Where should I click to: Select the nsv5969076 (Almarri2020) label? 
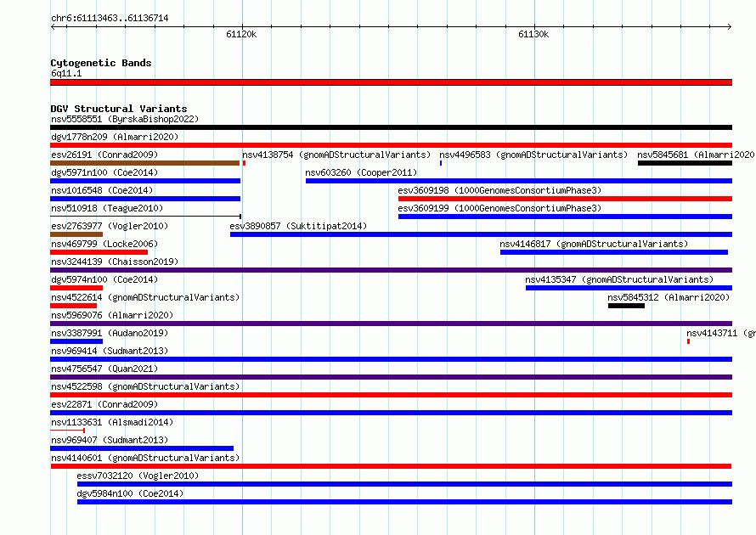tap(112, 315)
